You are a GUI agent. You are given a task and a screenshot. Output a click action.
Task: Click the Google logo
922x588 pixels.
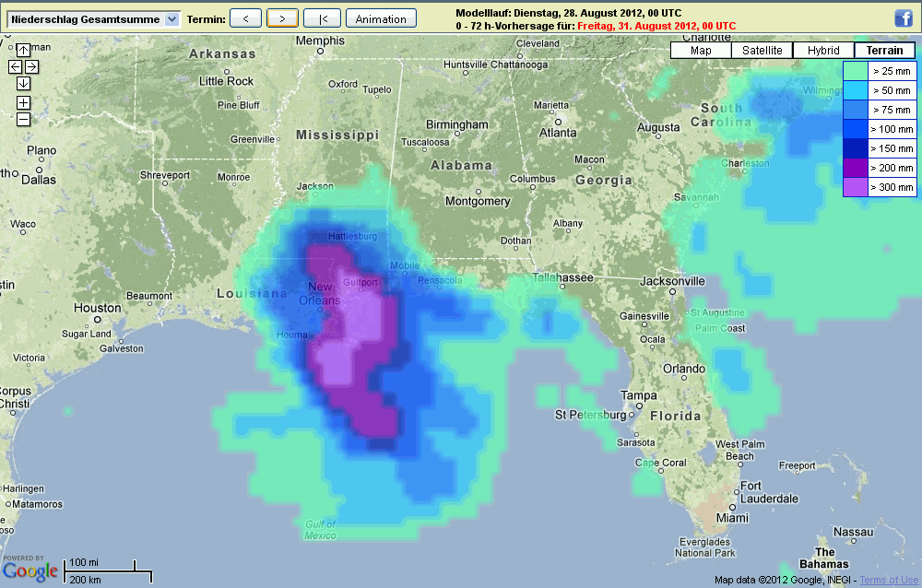pos(30,570)
